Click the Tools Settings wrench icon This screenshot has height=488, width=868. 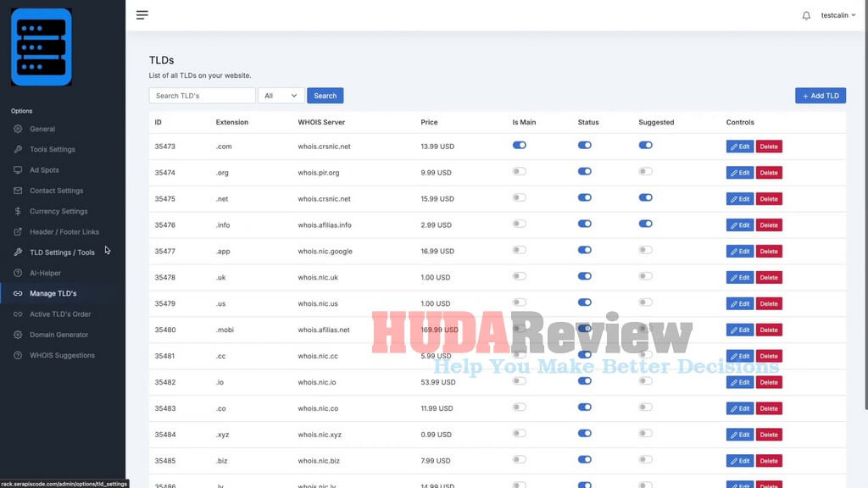(x=18, y=149)
